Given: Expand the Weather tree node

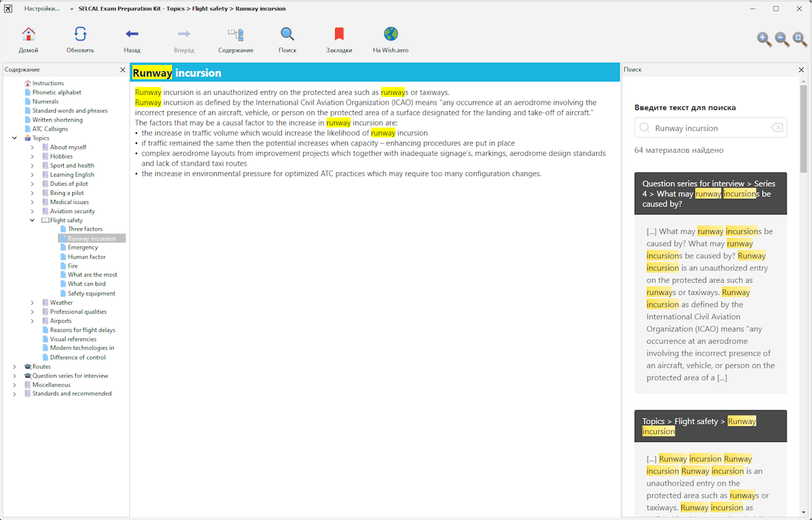Looking at the screenshot, I should point(32,302).
